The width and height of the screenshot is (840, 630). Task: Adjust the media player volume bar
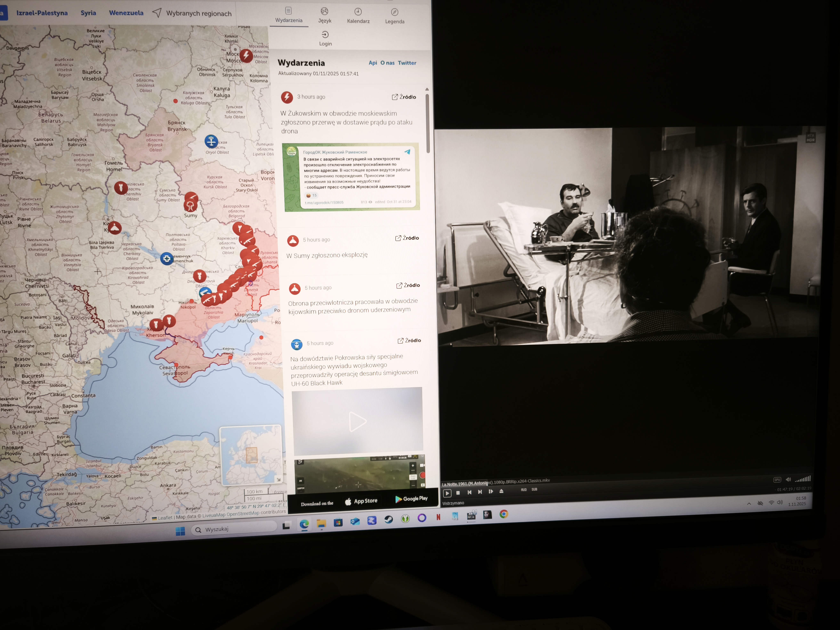click(803, 479)
